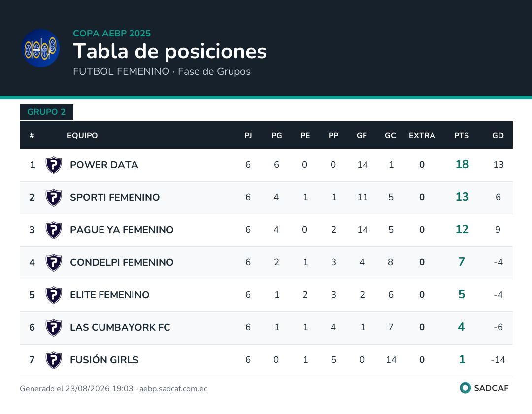Click the GF column header
Image resolution: width=532 pixels, height=414 pixels.
pos(362,136)
